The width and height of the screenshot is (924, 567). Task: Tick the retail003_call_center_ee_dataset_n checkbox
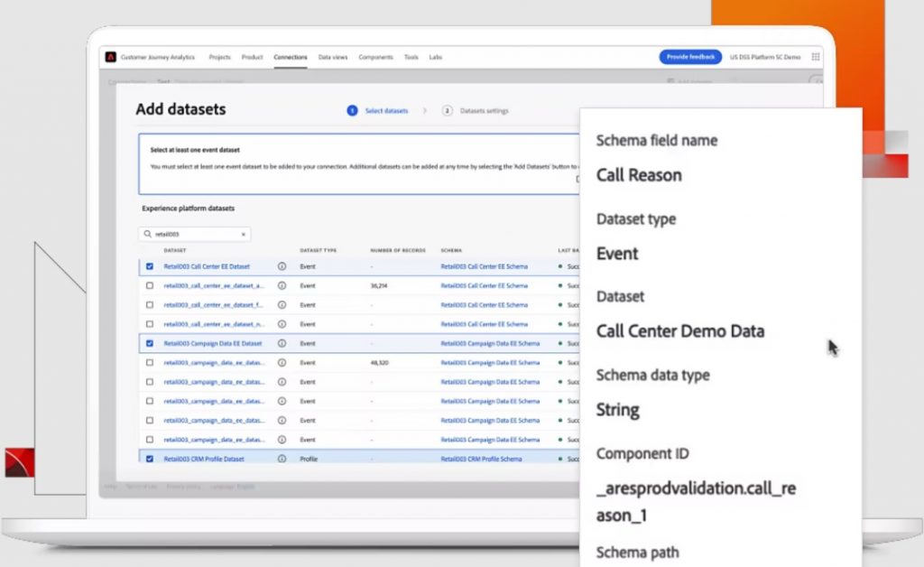click(x=150, y=324)
